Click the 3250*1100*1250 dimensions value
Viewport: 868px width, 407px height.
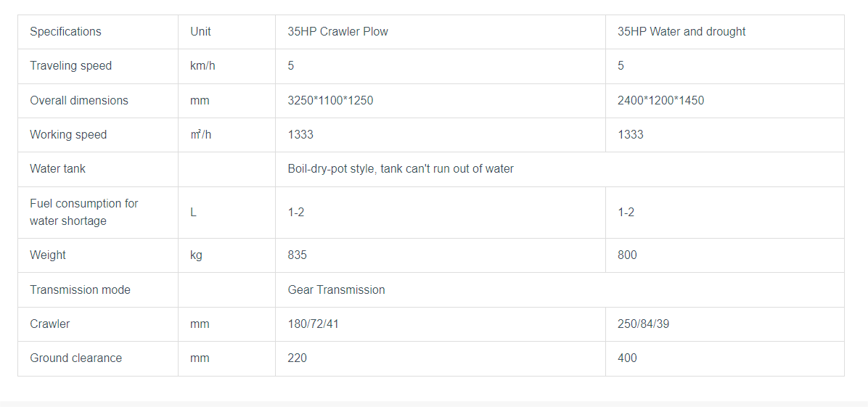[x=330, y=101]
